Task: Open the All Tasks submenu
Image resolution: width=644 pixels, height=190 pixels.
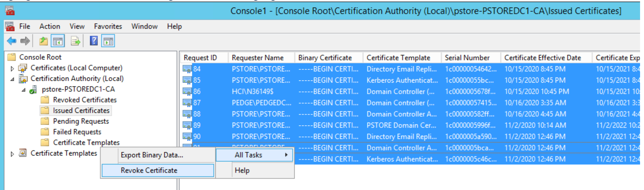Action: point(255,155)
